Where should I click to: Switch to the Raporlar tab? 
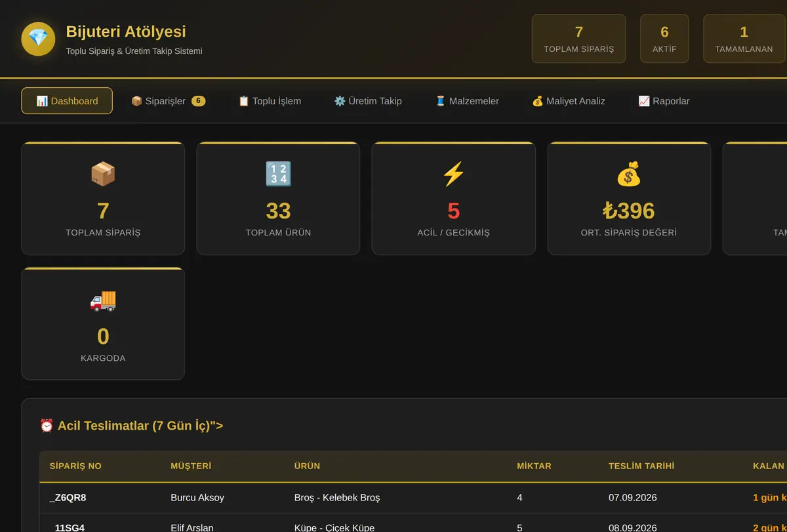664,101
